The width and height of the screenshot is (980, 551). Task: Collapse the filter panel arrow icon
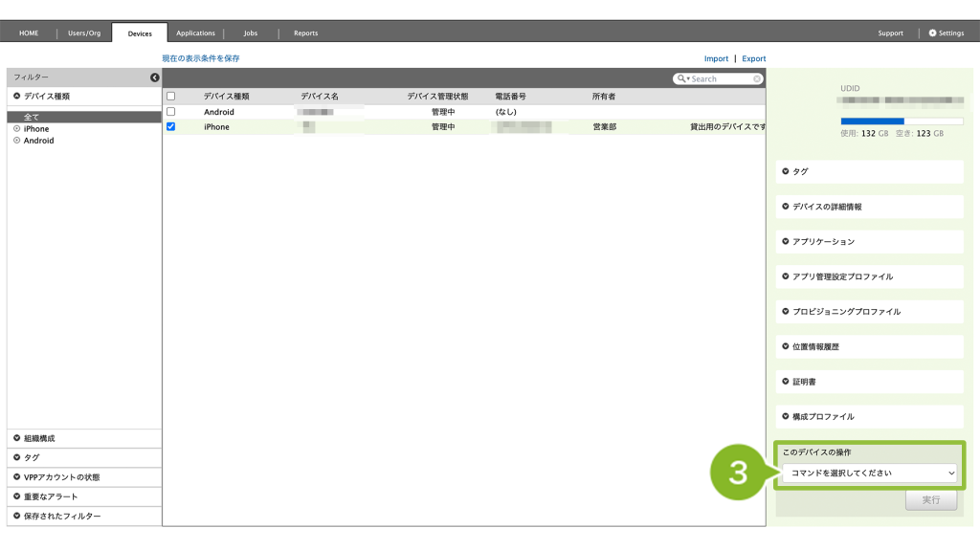(154, 77)
